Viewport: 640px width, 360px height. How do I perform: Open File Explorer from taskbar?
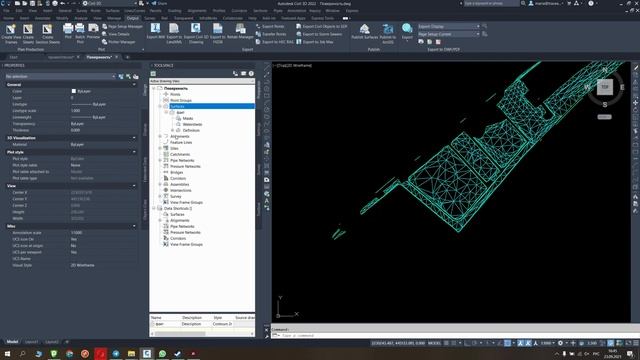point(131,353)
